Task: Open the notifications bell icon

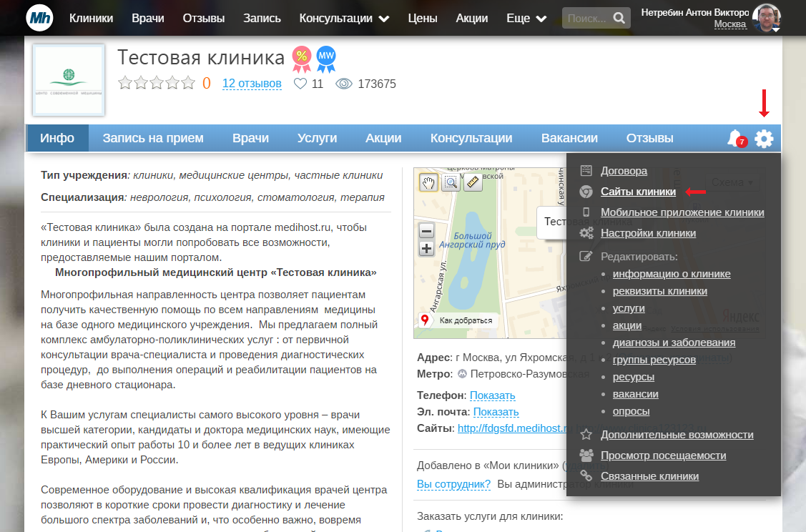Action: click(x=736, y=138)
